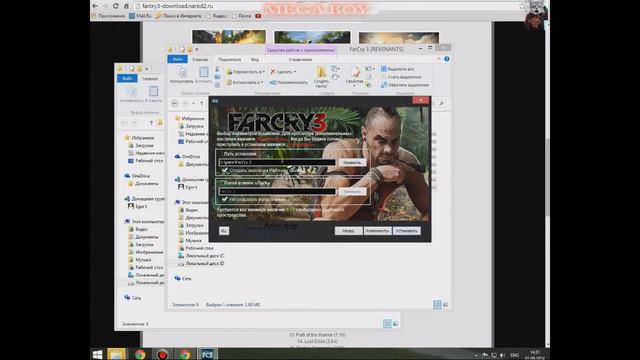
Task: Click Change button next to Start menu folder
Action: (x=352, y=191)
